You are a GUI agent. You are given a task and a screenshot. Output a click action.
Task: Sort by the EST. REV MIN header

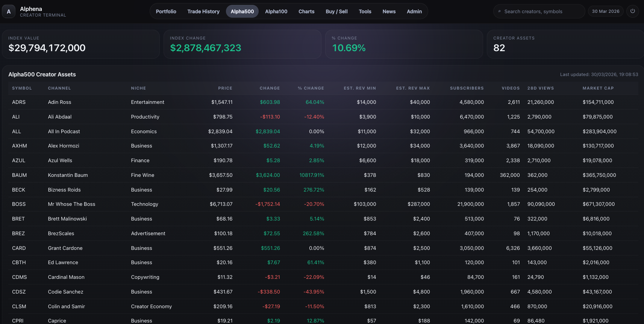360,88
